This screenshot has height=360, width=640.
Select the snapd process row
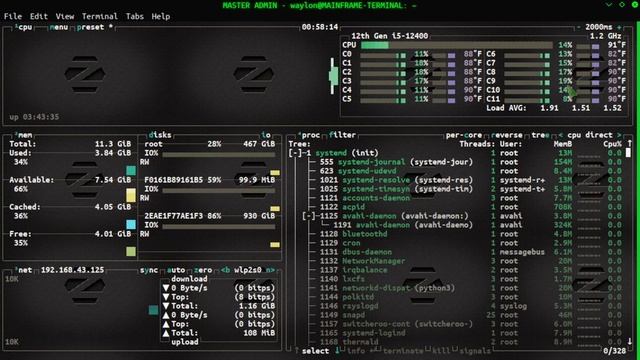tap(456, 315)
